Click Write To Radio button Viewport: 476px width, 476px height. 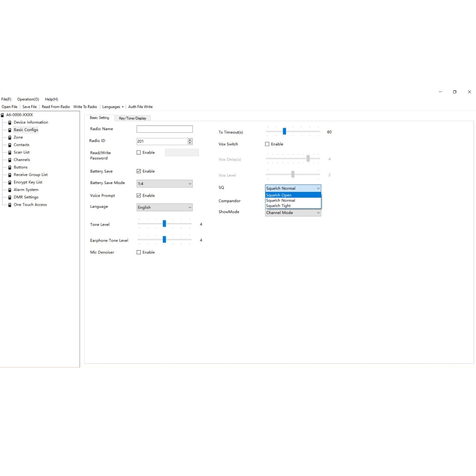[x=85, y=107]
